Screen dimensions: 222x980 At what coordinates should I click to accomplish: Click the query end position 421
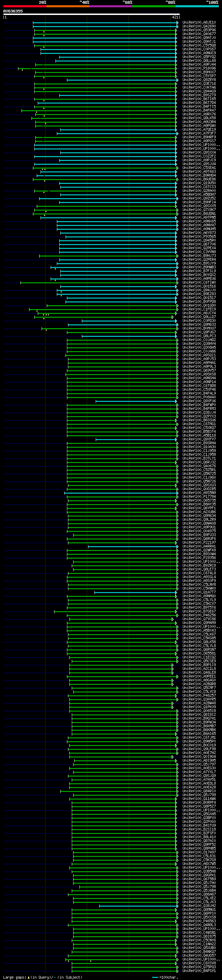click(175, 17)
